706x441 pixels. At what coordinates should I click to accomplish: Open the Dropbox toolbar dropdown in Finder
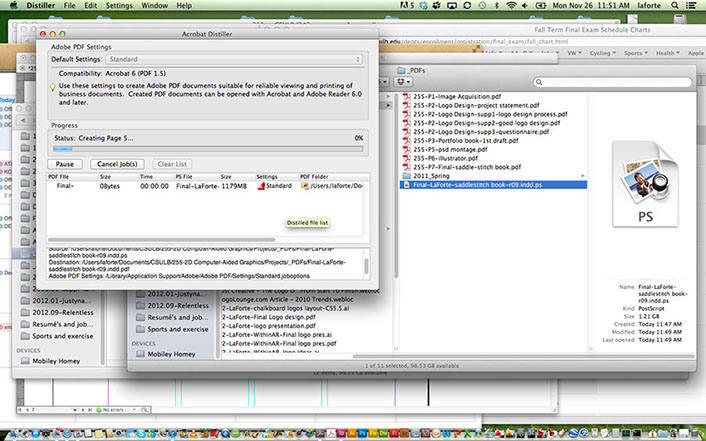coord(403,82)
